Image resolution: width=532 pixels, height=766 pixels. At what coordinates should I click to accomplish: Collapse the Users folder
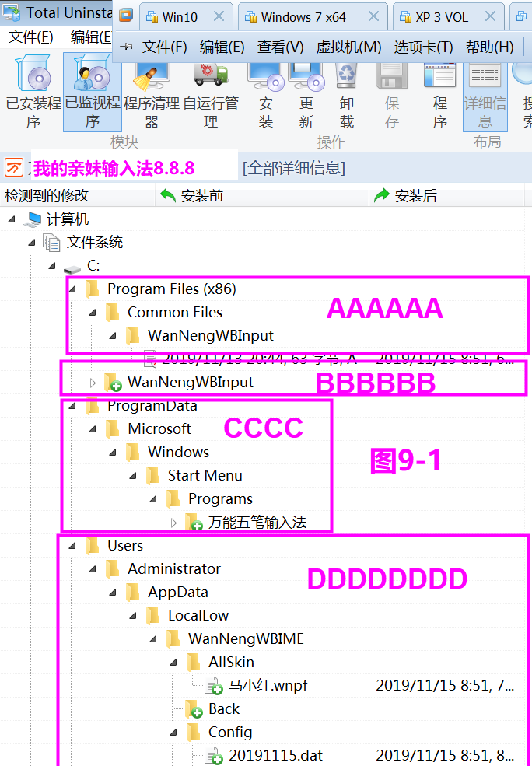click(72, 546)
